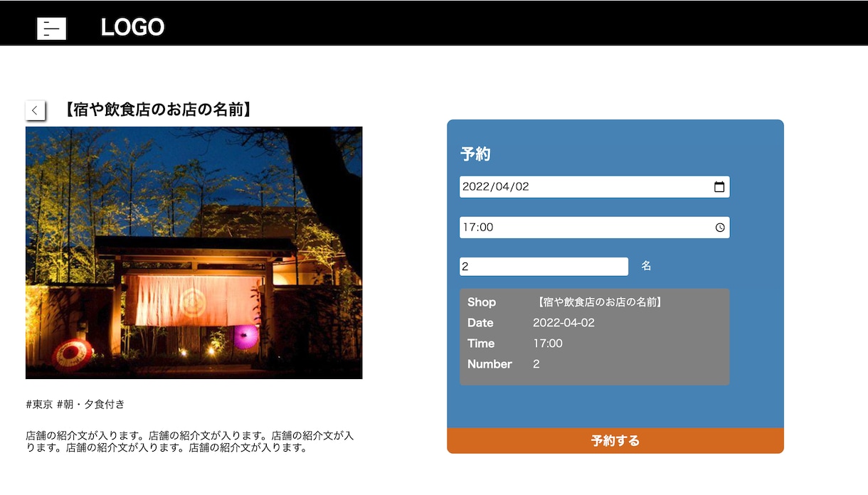Open the clock picker icon in time field
This screenshot has height=495, width=868.
coord(720,228)
